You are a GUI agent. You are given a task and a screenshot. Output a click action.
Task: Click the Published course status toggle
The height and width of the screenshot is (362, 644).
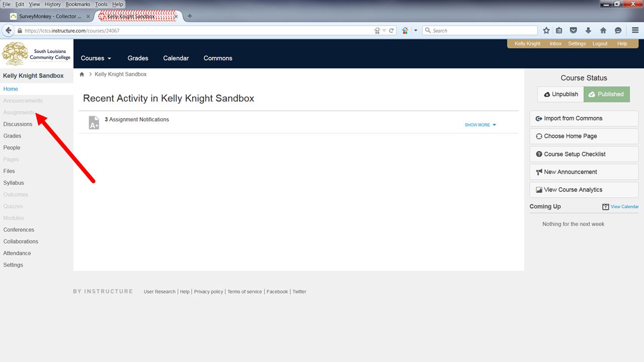coord(606,95)
